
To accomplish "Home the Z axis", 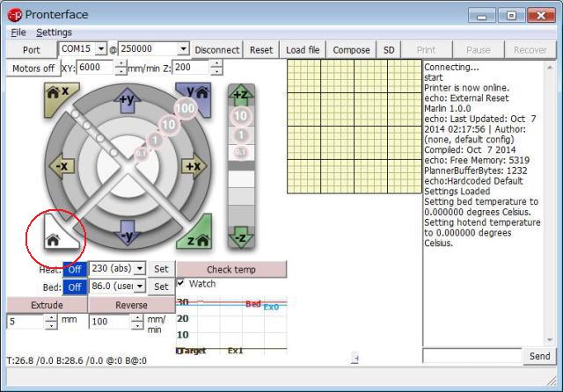I will pos(198,235).
